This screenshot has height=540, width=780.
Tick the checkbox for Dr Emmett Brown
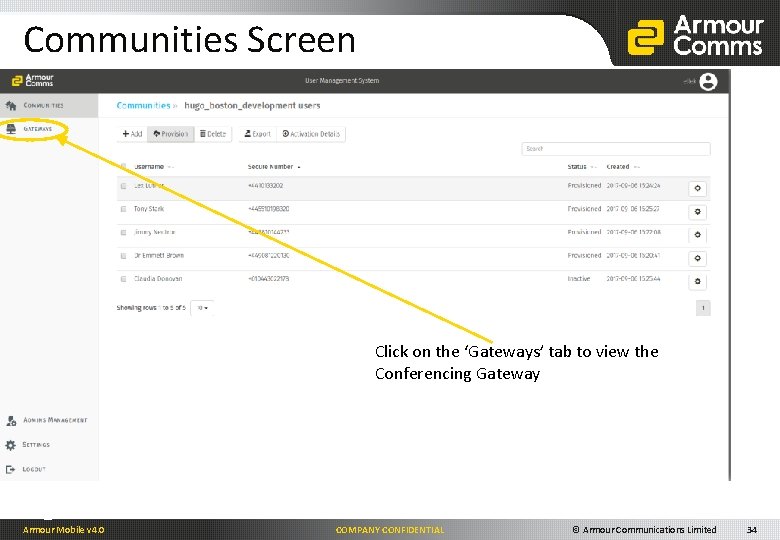[123, 256]
